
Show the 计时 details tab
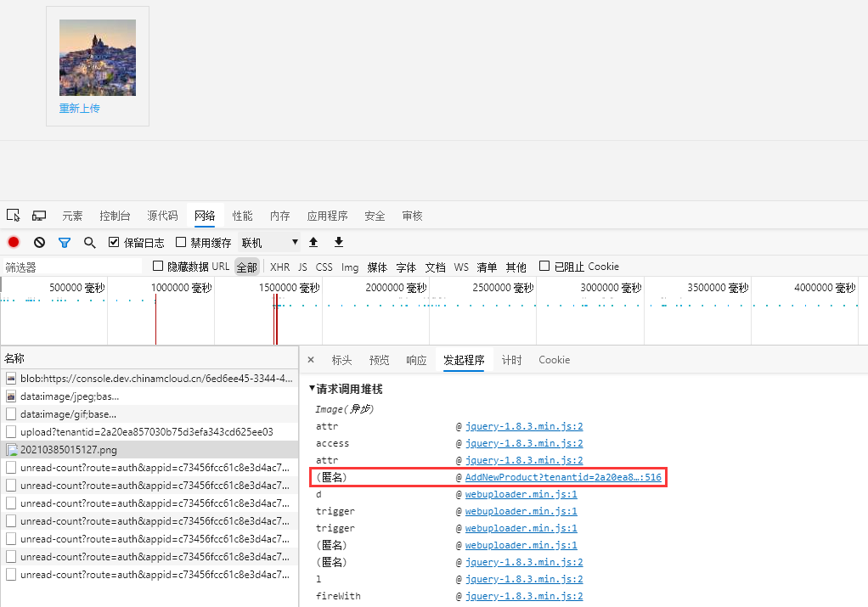(511, 360)
